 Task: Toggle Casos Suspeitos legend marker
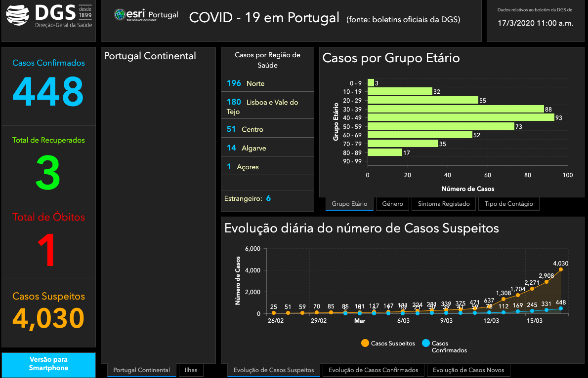(365, 343)
